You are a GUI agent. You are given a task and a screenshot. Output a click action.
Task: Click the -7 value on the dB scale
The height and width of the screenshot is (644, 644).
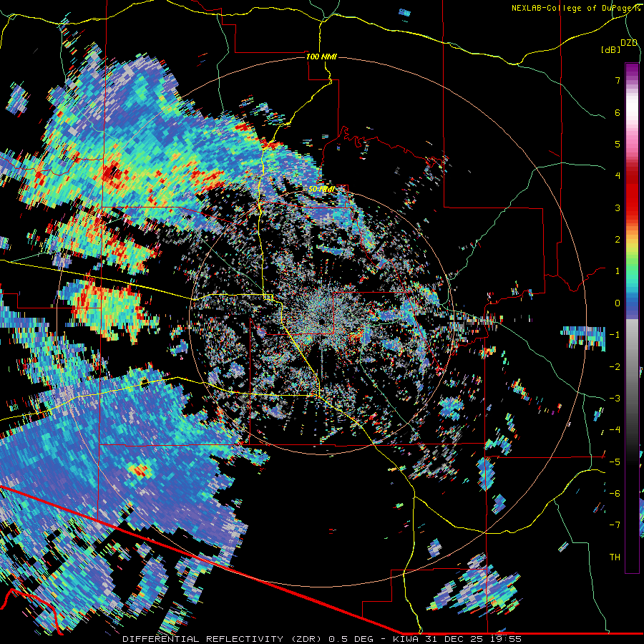tap(615, 525)
